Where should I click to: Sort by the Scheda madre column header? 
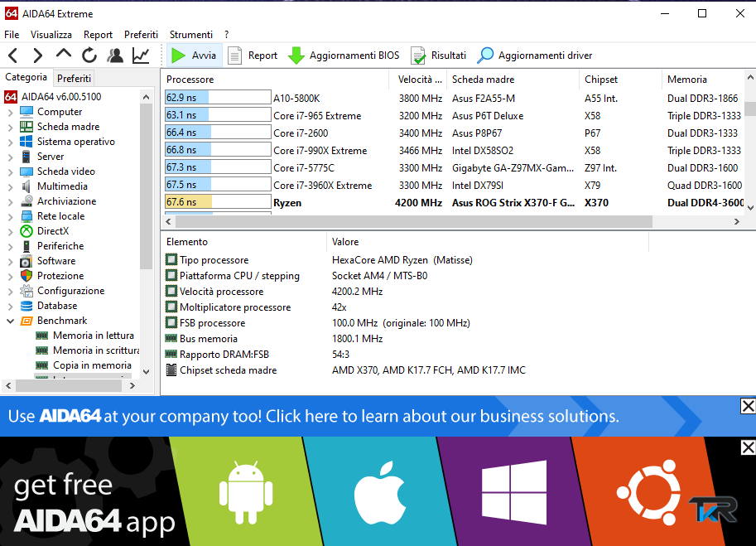(x=512, y=80)
